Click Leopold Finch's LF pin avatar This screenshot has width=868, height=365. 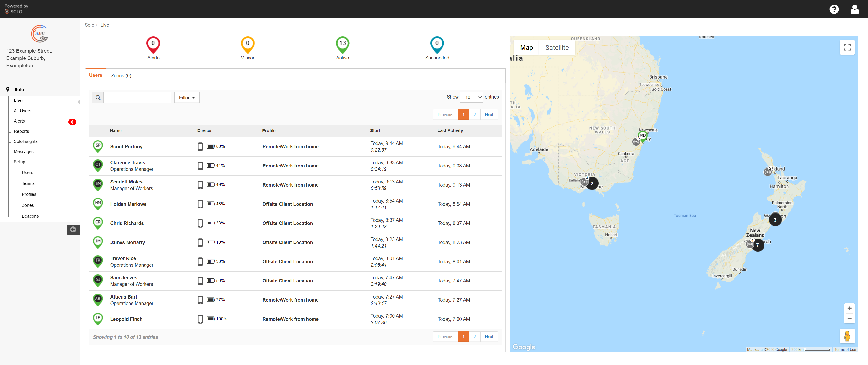(x=98, y=319)
